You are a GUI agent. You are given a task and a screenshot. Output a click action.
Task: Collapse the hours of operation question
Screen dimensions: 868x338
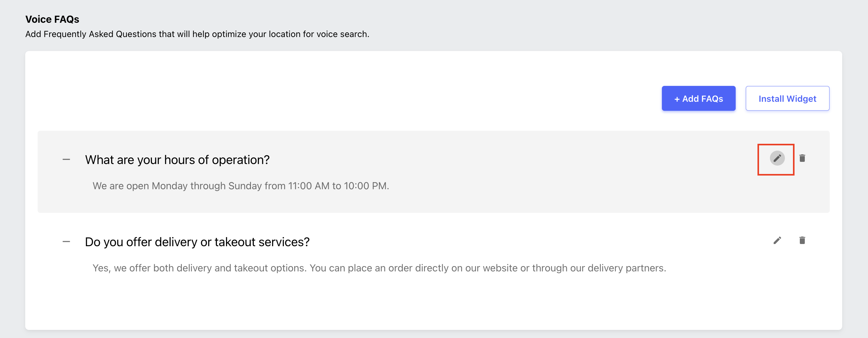66,159
